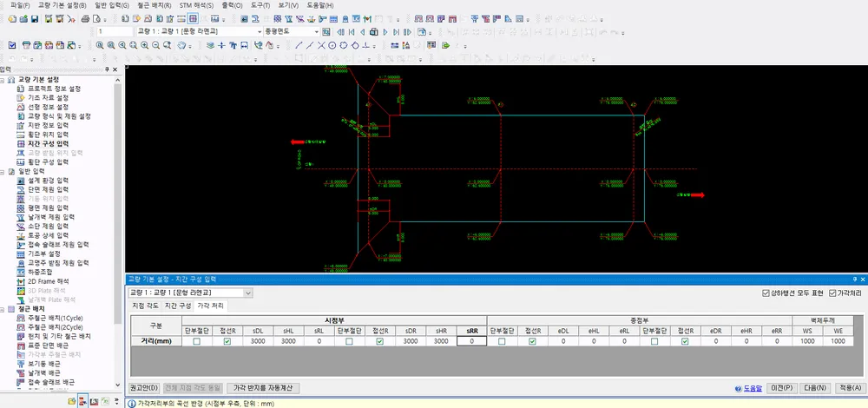Collapse the 철근 배치 tree group
This screenshot has height=408, width=868.
pyautogui.click(x=3, y=308)
